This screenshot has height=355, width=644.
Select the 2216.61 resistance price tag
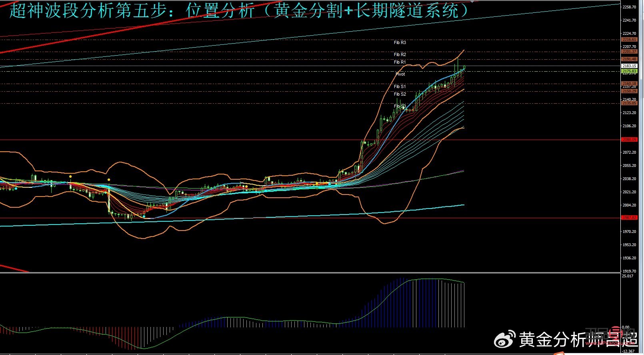click(x=629, y=40)
